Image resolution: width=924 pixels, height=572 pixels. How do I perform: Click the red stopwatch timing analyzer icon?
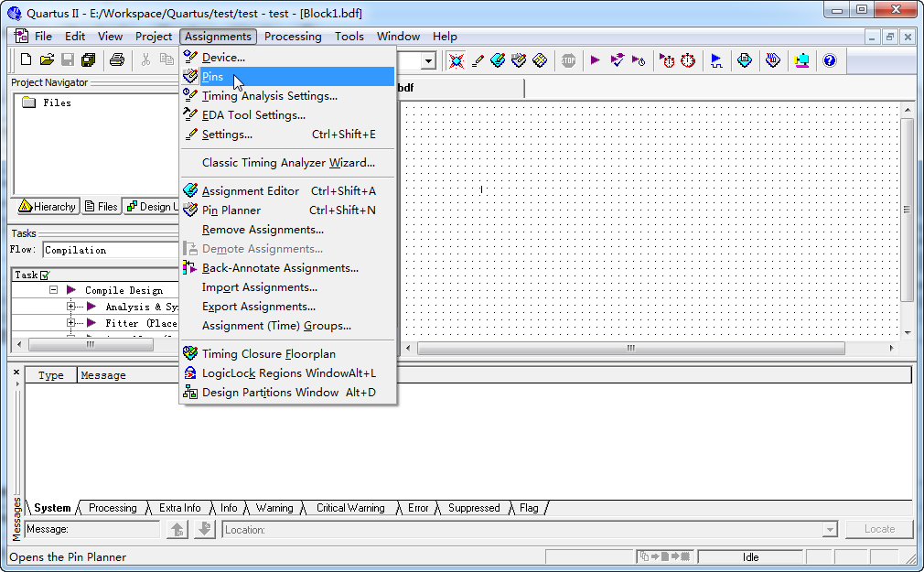point(687,60)
